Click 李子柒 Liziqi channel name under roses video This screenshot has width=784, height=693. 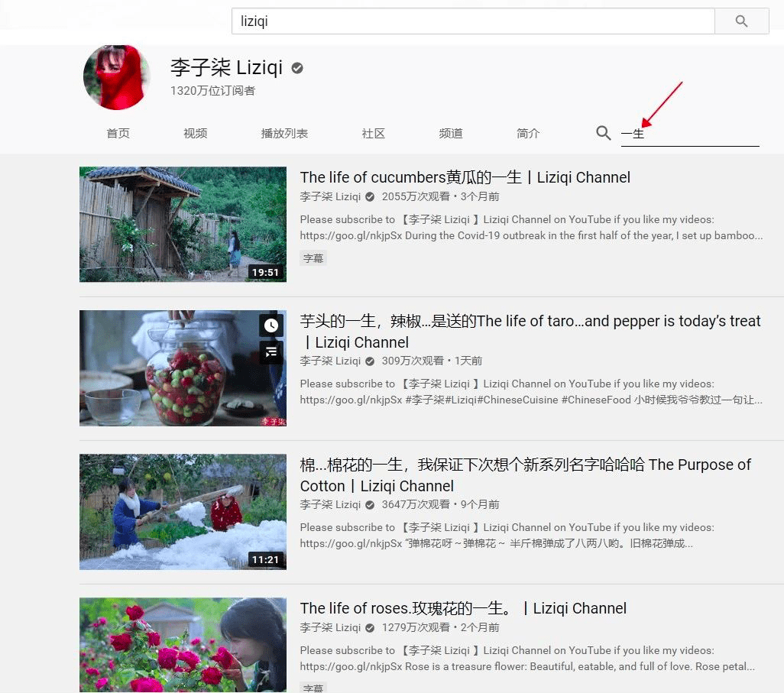pos(331,627)
